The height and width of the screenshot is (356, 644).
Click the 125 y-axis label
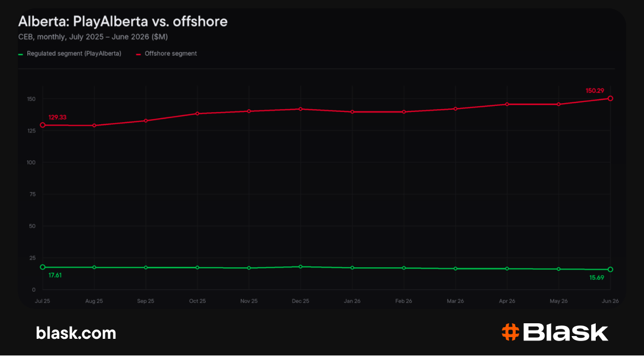(x=32, y=131)
